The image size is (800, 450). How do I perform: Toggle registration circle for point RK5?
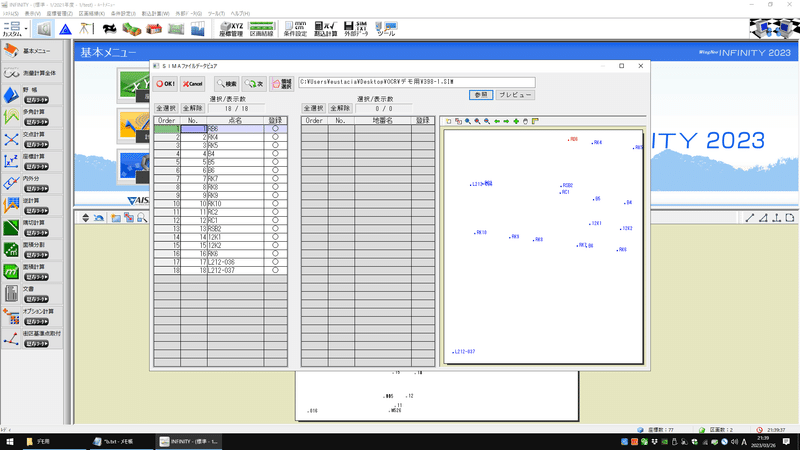[x=275, y=145]
